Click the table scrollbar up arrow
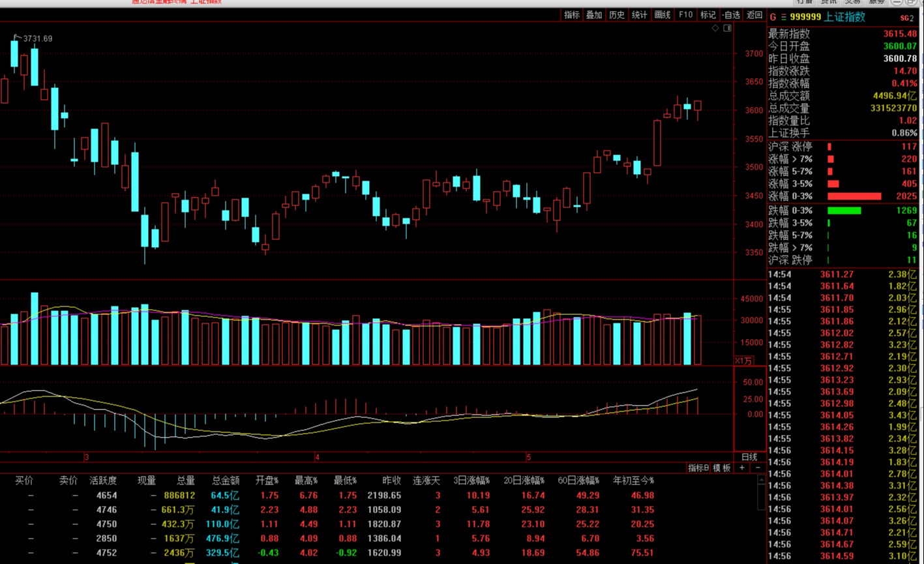The height and width of the screenshot is (564, 924). (x=760, y=480)
